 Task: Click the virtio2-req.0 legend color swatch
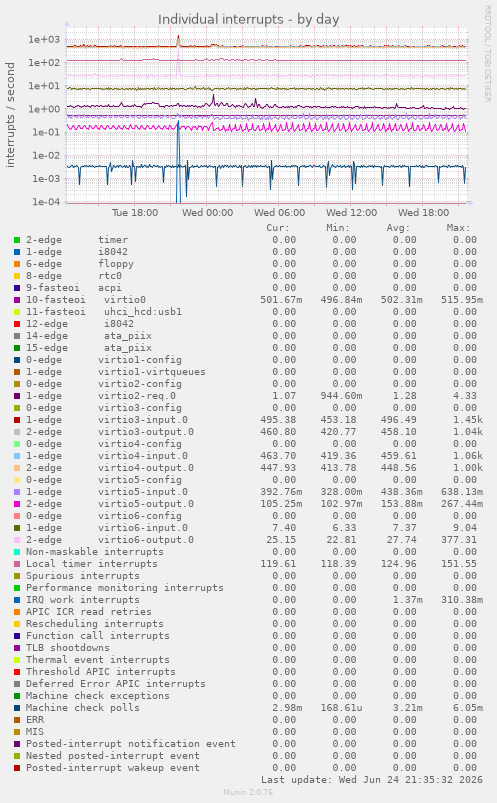pyautogui.click(x=17, y=396)
